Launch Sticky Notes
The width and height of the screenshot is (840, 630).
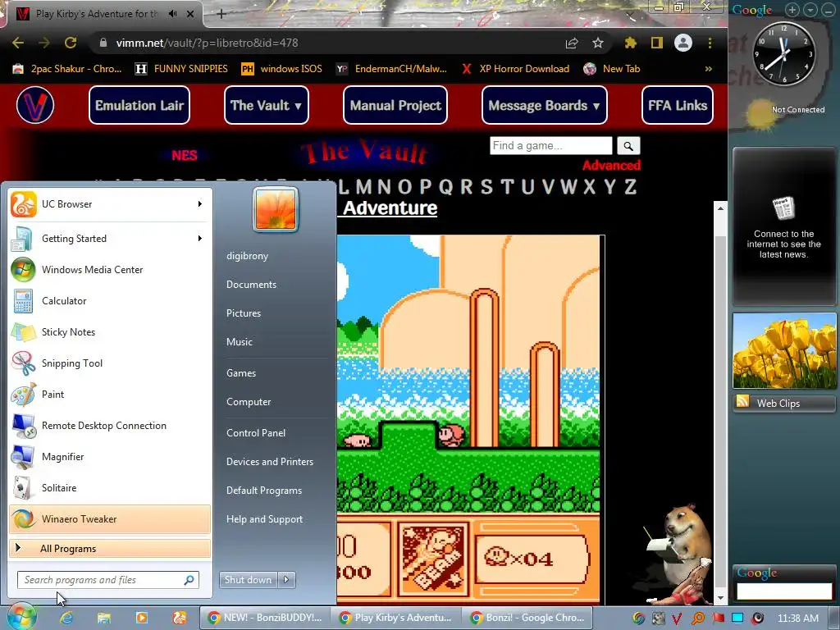110,331
